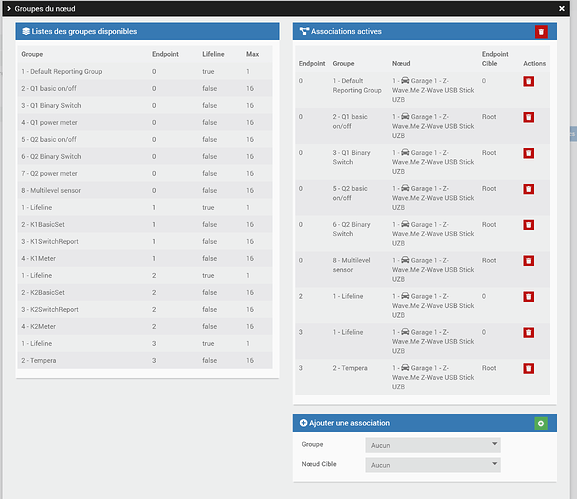
Task: Click green add association button
Action: (x=541, y=423)
